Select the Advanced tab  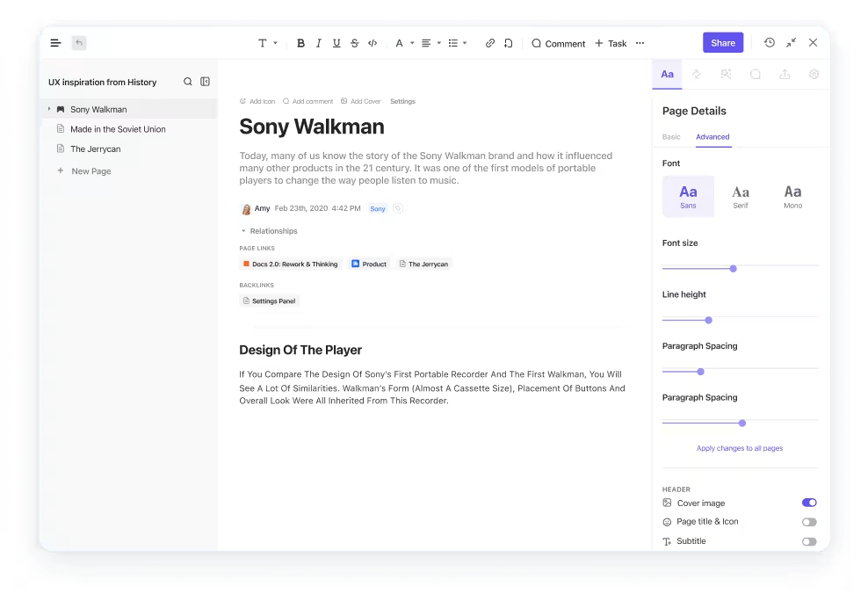(712, 137)
